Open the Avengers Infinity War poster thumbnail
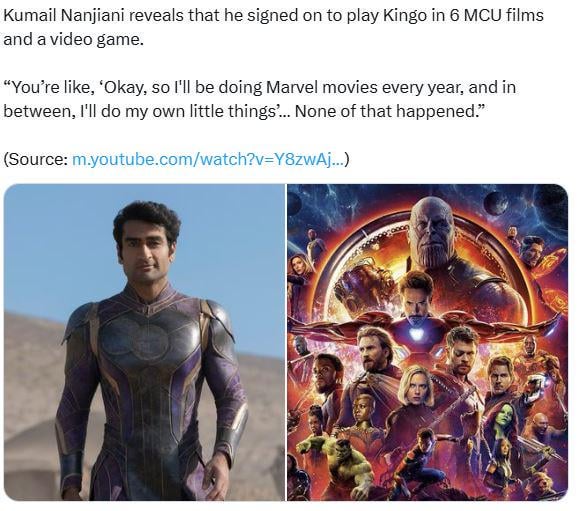The image size is (579, 511). coord(428,342)
